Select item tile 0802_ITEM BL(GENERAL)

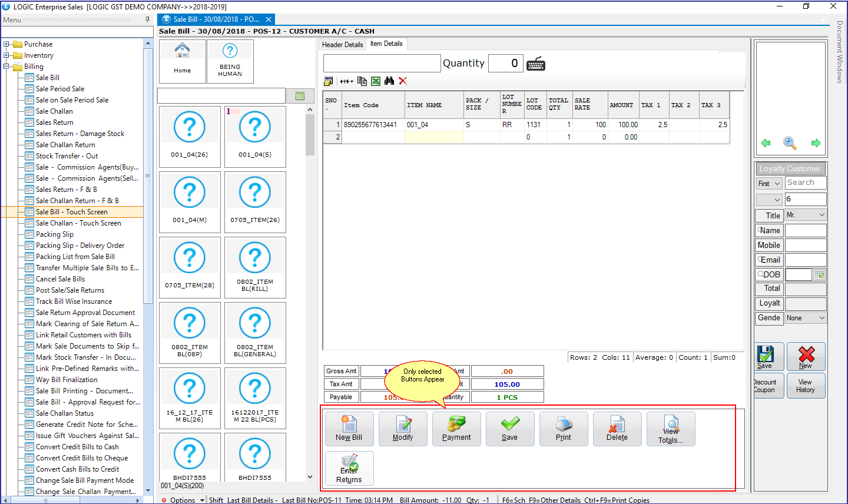tap(255, 333)
